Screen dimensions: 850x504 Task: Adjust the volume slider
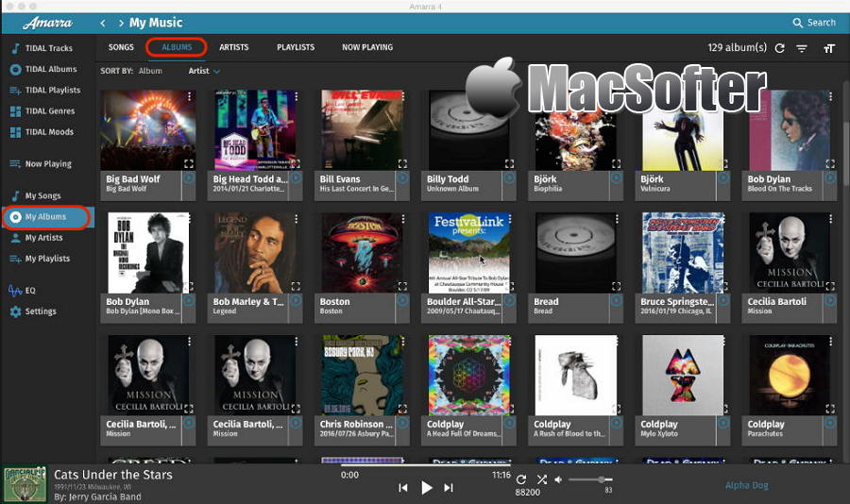[590, 479]
